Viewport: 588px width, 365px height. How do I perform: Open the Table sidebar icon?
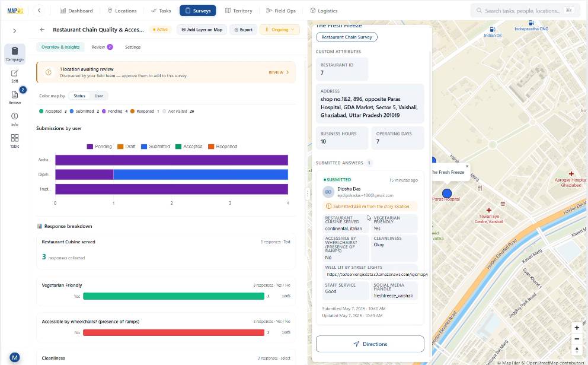[x=15, y=141]
